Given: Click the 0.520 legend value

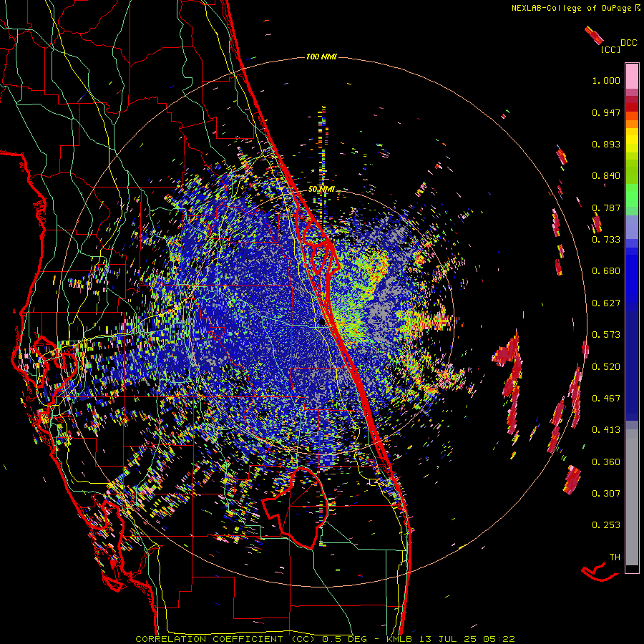Looking at the screenshot, I should 606,367.
